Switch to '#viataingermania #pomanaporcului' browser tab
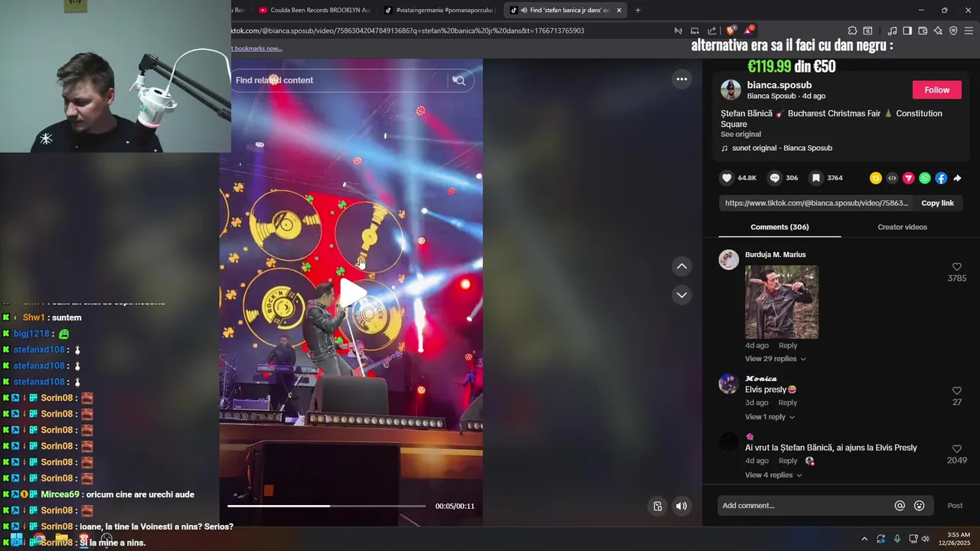 click(x=439, y=10)
